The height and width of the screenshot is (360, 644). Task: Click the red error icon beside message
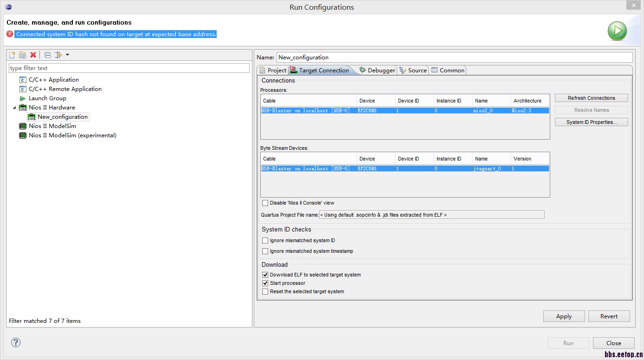pos(10,34)
